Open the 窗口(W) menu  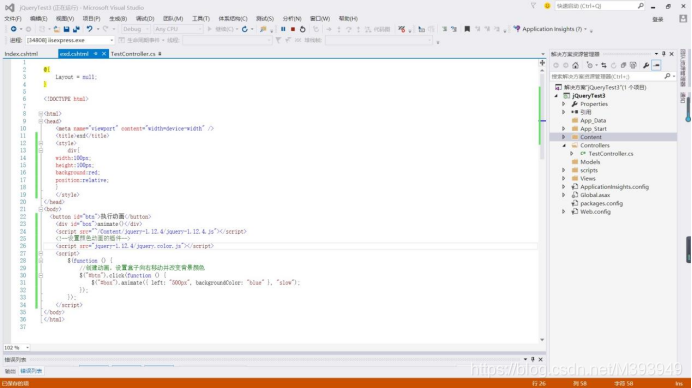(320, 19)
